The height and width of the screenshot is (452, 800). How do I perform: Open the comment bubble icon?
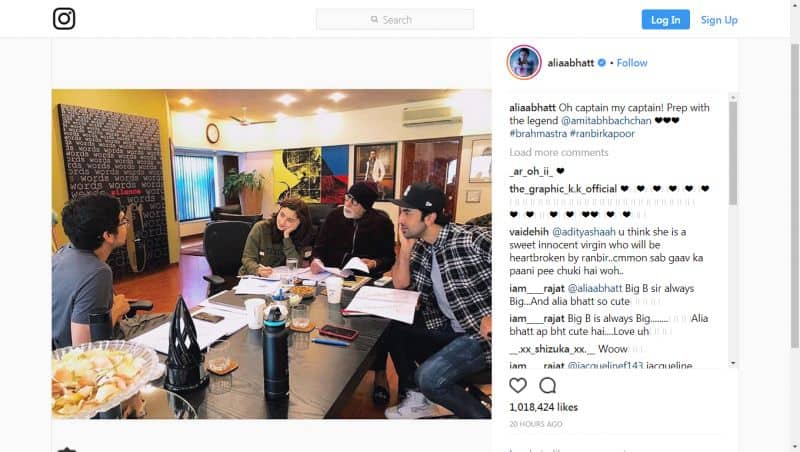click(547, 385)
